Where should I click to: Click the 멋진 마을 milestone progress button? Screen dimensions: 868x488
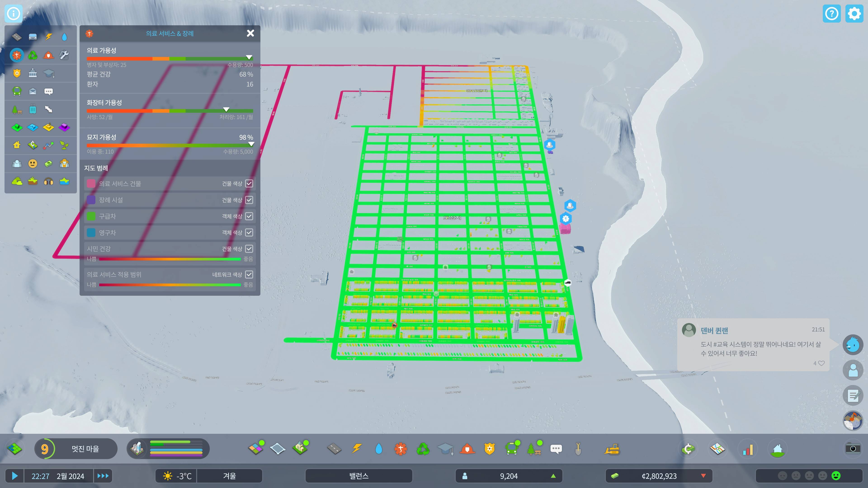pos(85,449)
